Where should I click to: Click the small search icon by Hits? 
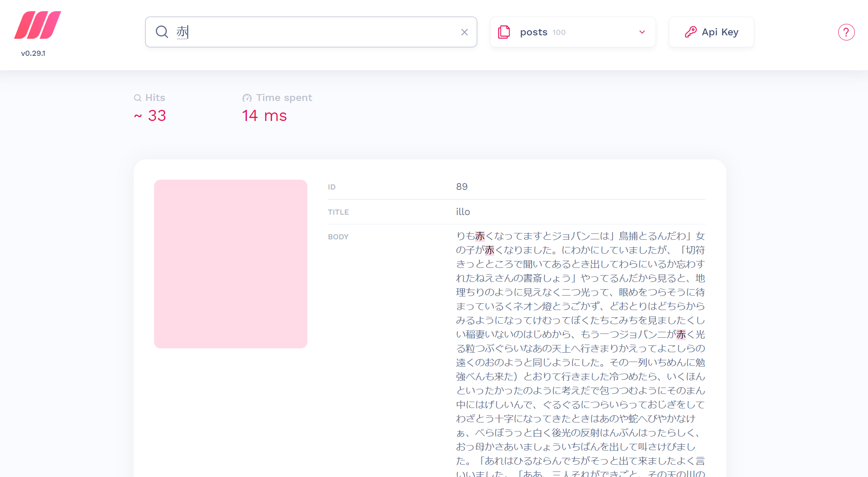coord(138,98)
